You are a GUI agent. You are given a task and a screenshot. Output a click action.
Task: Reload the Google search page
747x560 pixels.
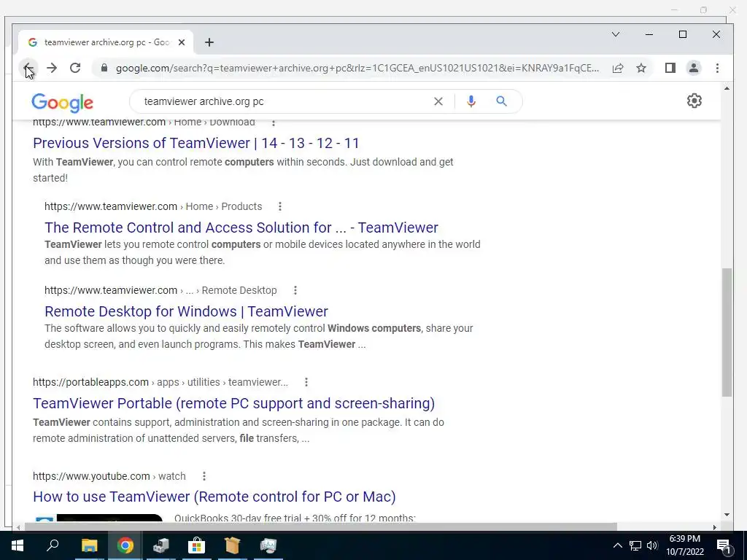coord(75,68)
